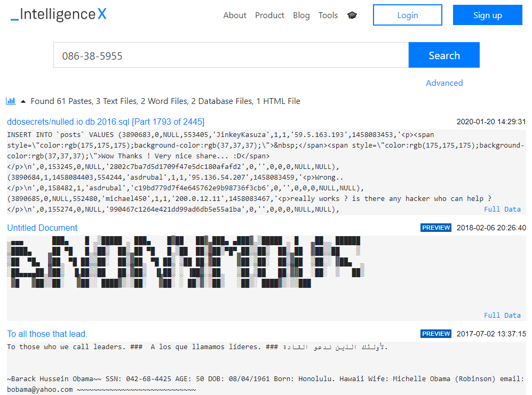Click the Sign up button
This screenshot has width=532, height=395.
click(487, 15)
